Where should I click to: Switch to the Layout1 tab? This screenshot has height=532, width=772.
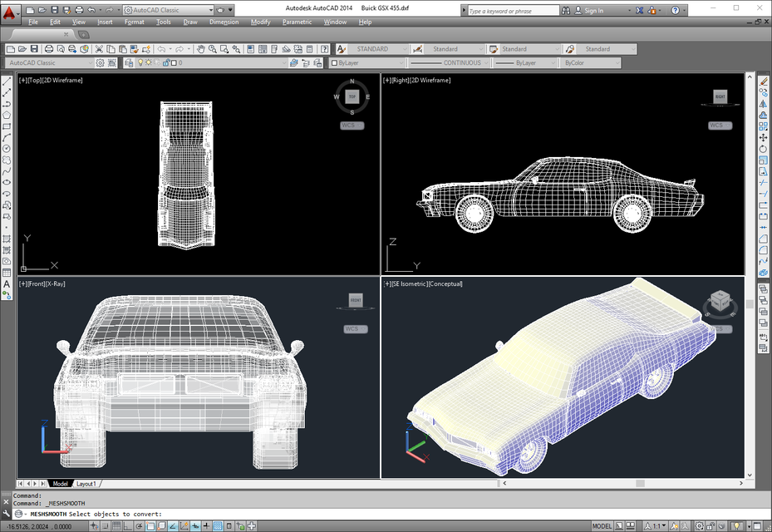pos(86,483)
